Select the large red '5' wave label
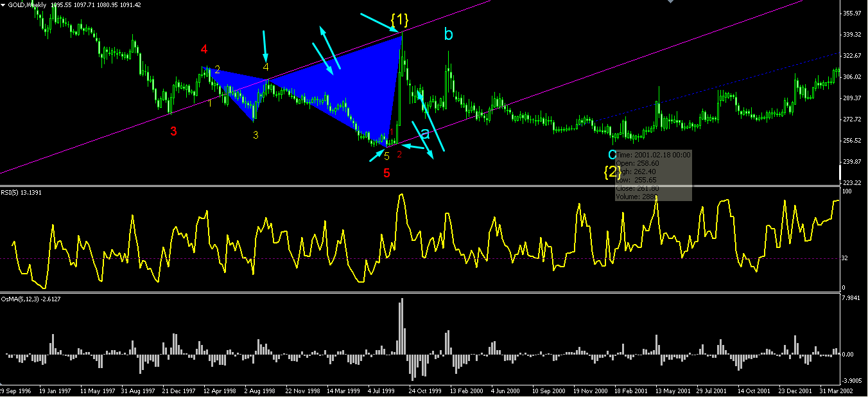868x397 pixels. pyautogui.click(x=386, y=173)
